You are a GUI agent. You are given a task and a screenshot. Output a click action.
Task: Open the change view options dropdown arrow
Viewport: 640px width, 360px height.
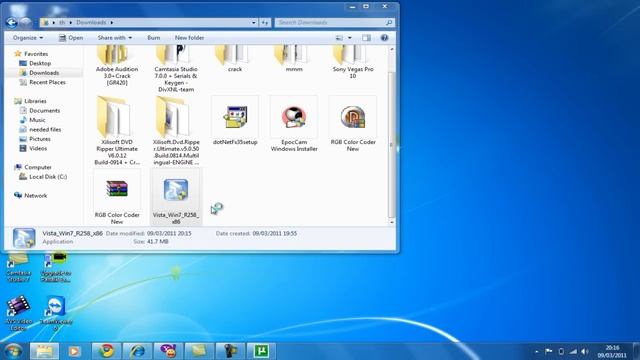[x=349, y=38]
